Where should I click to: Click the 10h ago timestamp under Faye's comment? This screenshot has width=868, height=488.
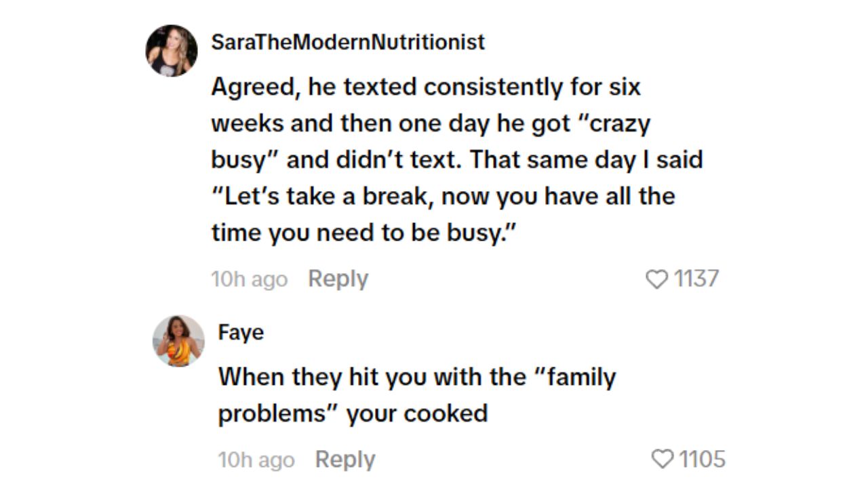tap(256, 460)
